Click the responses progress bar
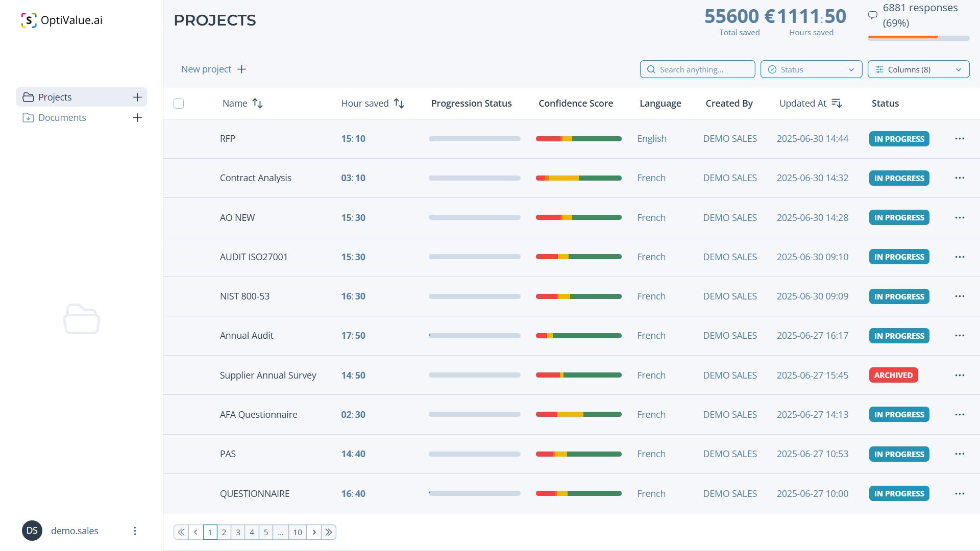980x551 pixels. 918,38
